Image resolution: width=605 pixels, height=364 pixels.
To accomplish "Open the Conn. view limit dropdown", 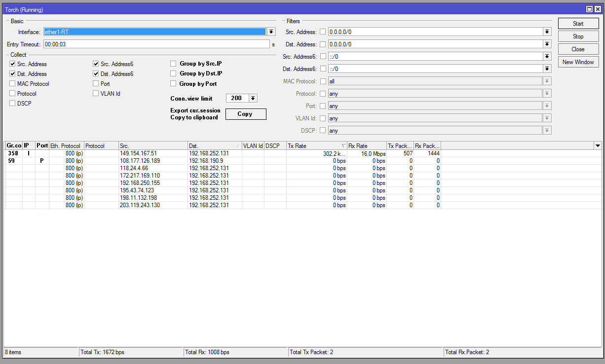I will point(253,98).
